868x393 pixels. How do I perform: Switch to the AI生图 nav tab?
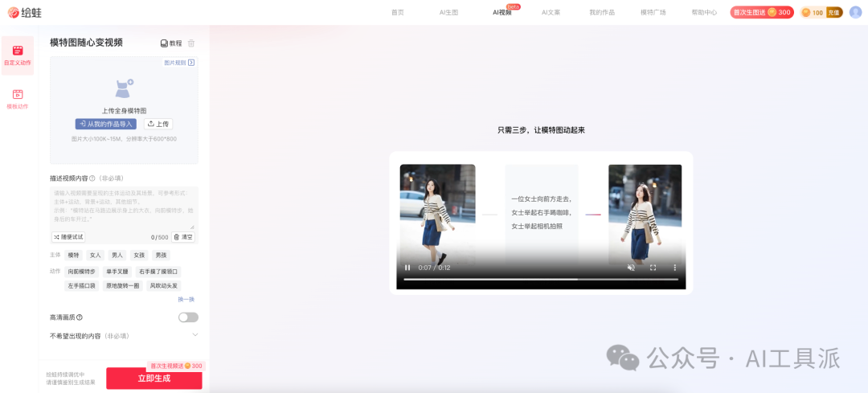click(x=449, y=12)
